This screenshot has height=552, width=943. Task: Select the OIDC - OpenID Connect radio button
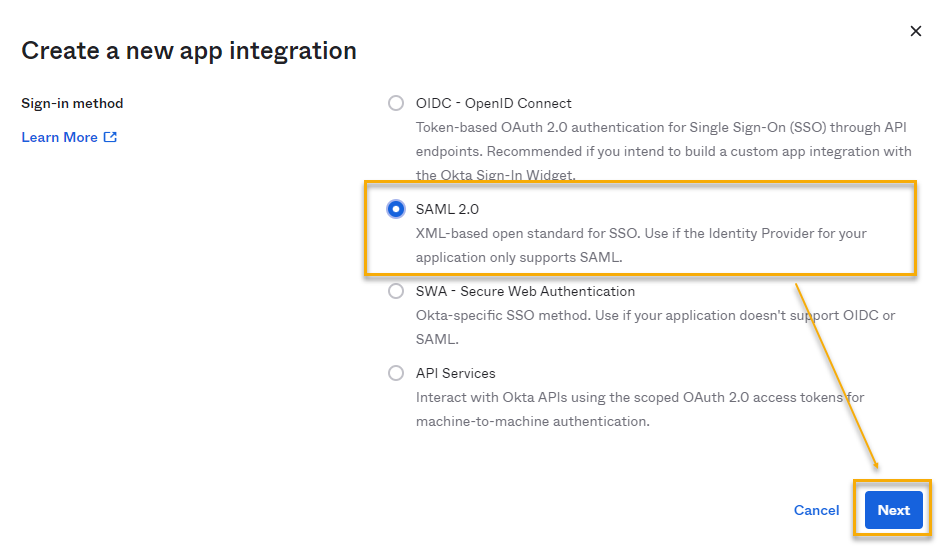(x=396, y=103)
